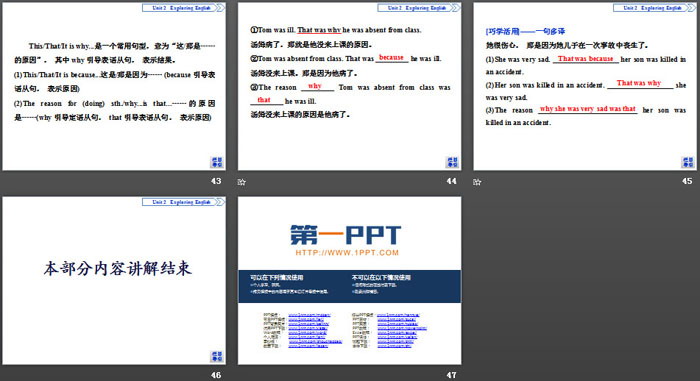
Task: Click the animation star icon under slide 44
Action: (x=242, y=182)
